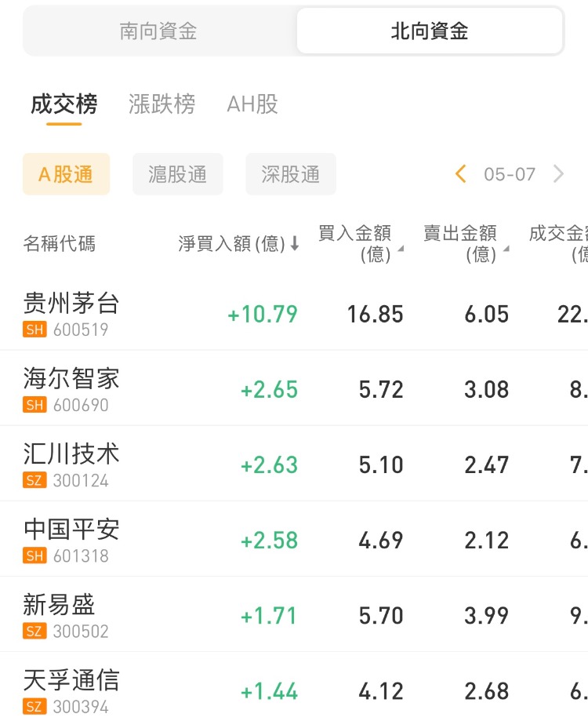The height and width of the screenshot is (721, 588).
Task: Click SH badge next to 600690
Action: point(35,406)
